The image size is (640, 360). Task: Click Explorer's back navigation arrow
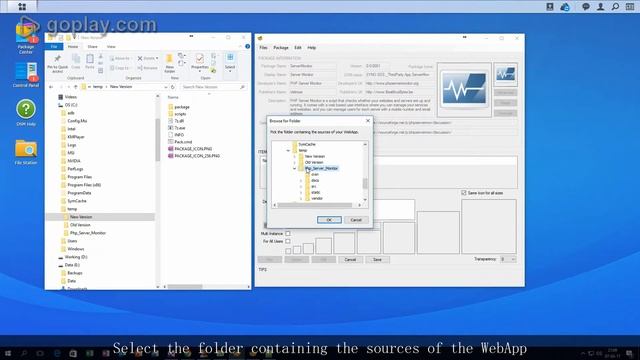click(x=51, y=87)
